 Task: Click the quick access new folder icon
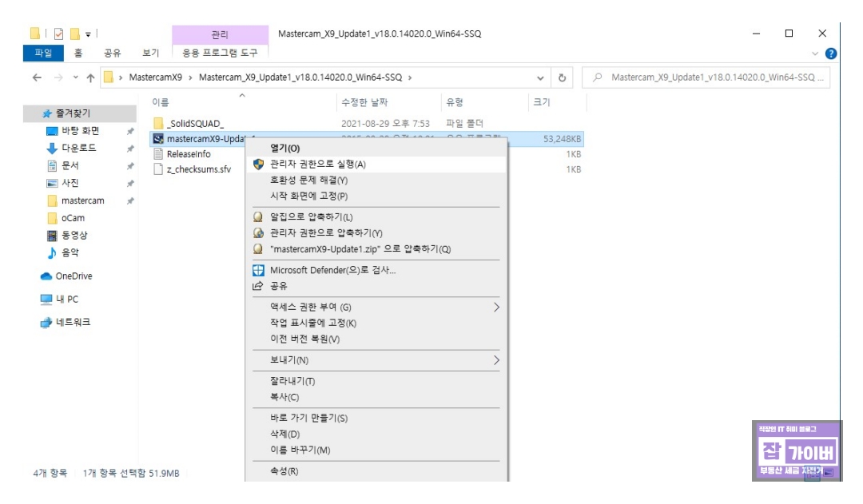coord(75,34)
